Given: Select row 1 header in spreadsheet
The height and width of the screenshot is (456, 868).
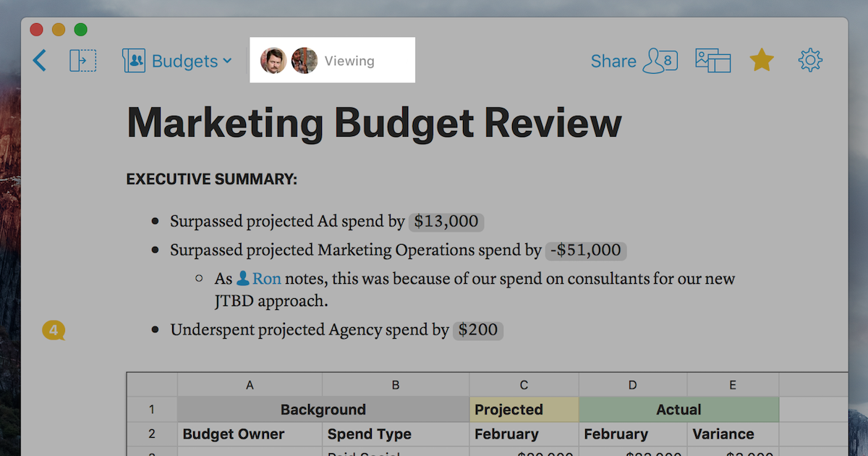Looking at the screenshot, I should 152,410.
